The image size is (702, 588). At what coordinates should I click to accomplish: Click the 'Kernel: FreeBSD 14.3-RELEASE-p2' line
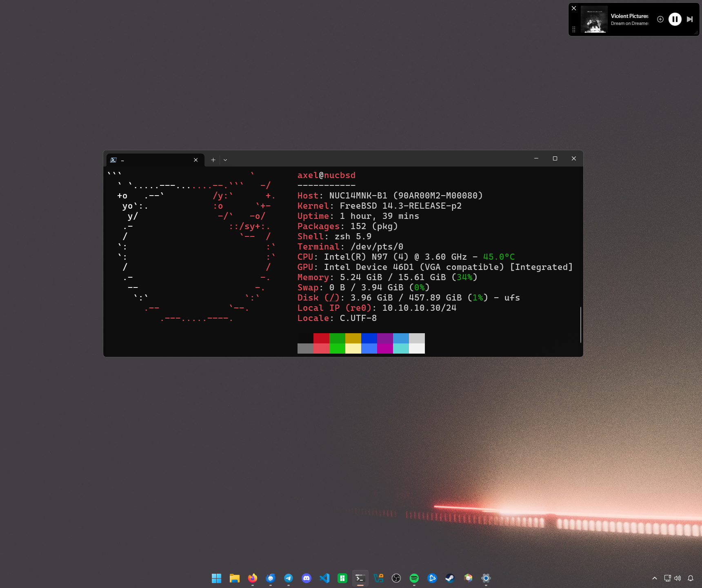point(380,206)
